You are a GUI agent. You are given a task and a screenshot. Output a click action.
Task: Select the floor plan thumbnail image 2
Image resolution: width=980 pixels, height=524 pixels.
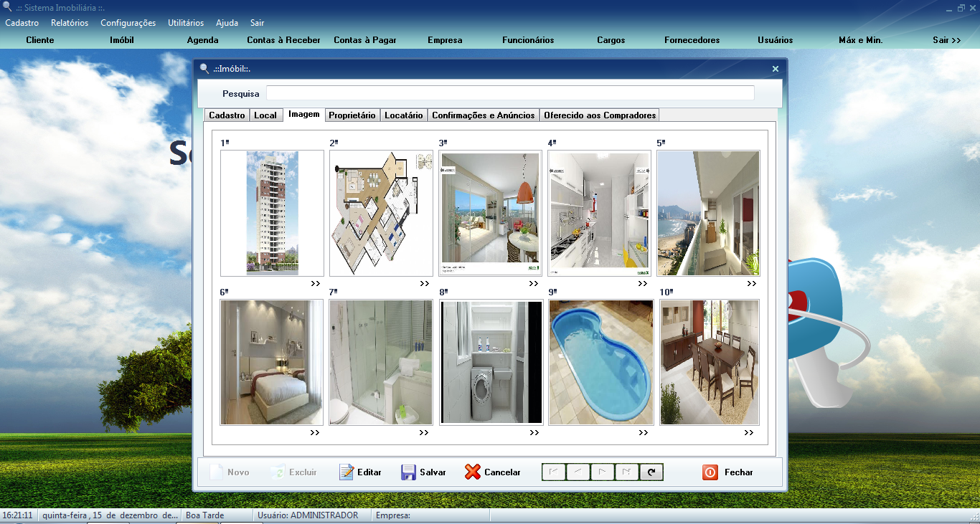[x=381, y=213]
